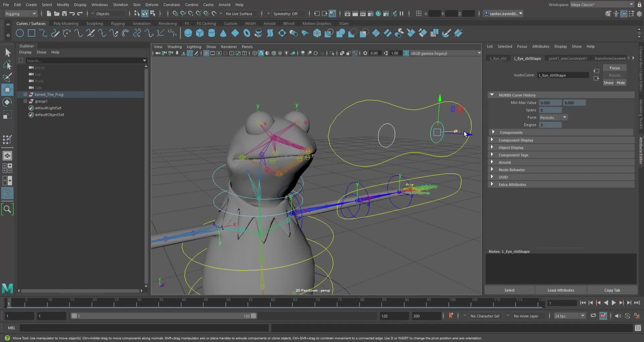Open the viewport Shading menu

coord(174,47)
